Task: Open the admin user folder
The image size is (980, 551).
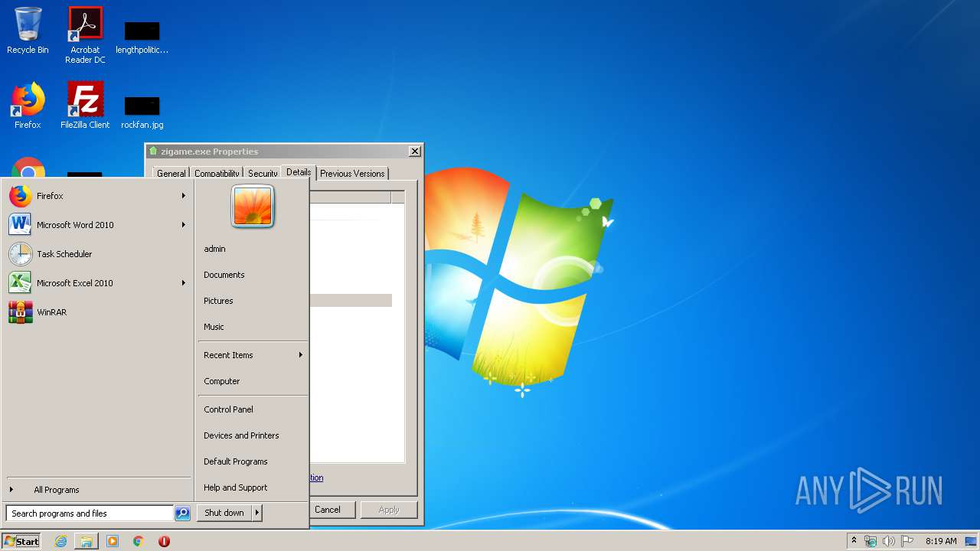Action: click(253, 249)
